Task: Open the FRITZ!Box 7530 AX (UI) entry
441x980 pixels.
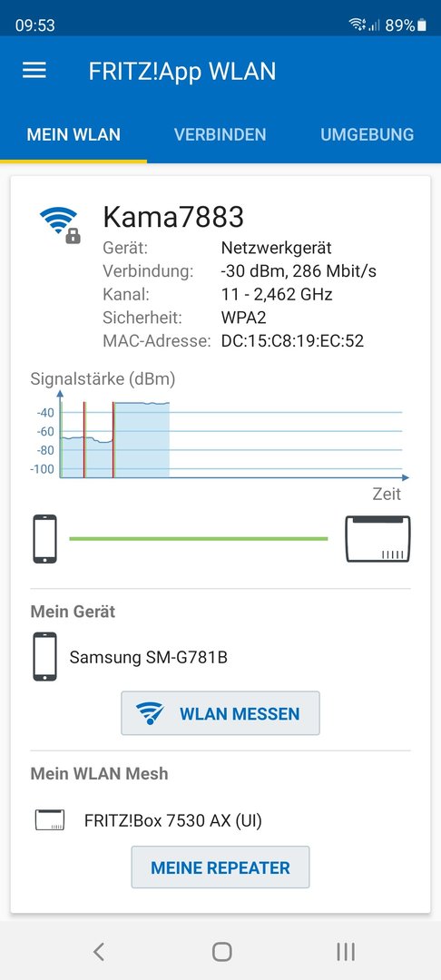Action: pyautogui.click(x=173, y=820)
